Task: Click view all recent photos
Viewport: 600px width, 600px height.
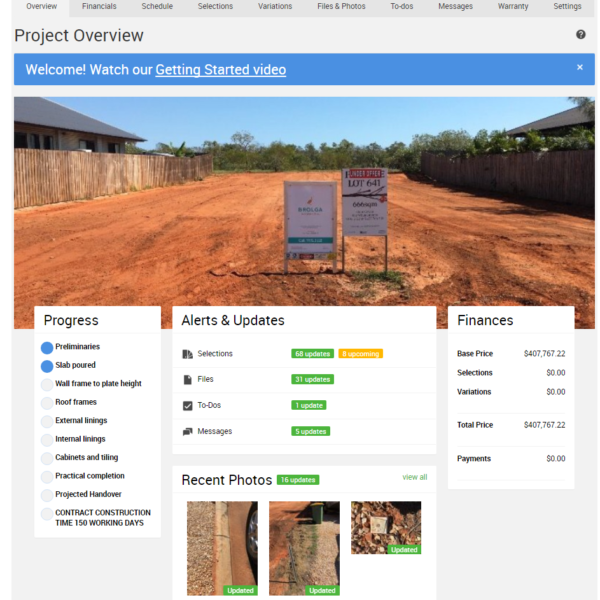Action: pyautogui.click(x=414, y=477)
